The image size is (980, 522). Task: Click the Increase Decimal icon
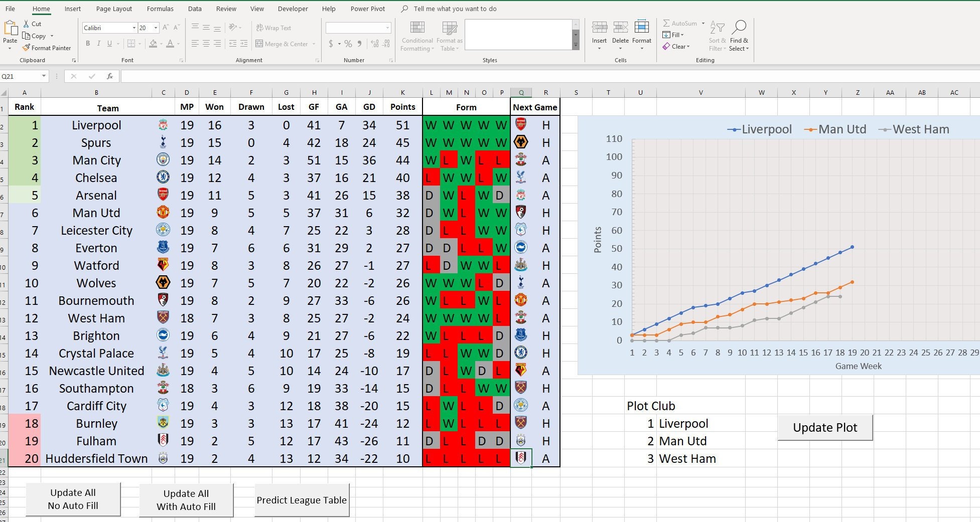click(374, 44)
